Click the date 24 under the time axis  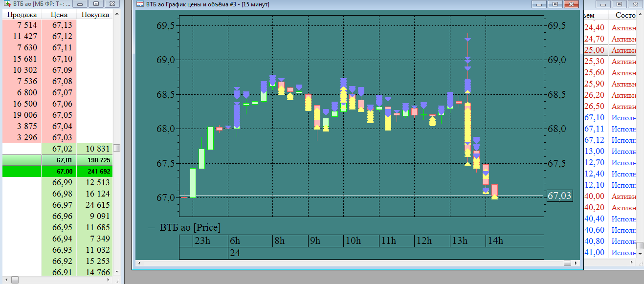tap(234, 253)
